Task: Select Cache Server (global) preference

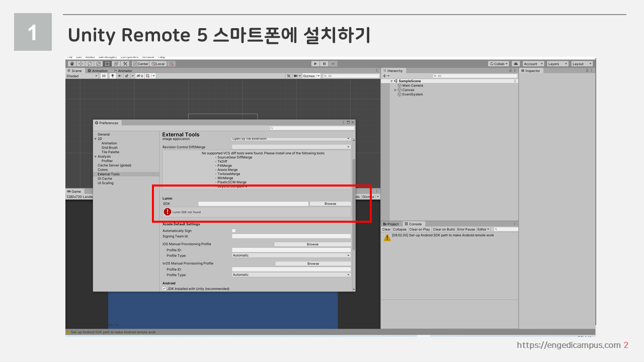Action: pyautogui.click(x=114, y=165)
